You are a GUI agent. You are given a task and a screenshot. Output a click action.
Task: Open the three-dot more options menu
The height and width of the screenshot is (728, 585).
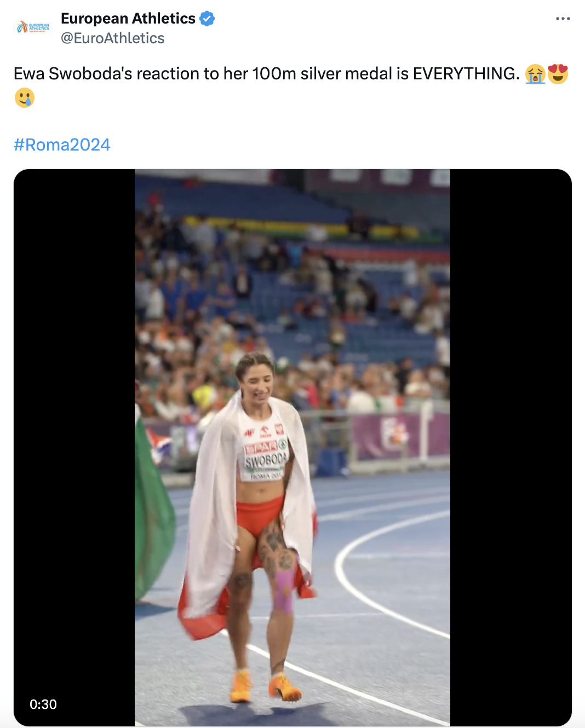pyautogui.click(x=563, y=19)
